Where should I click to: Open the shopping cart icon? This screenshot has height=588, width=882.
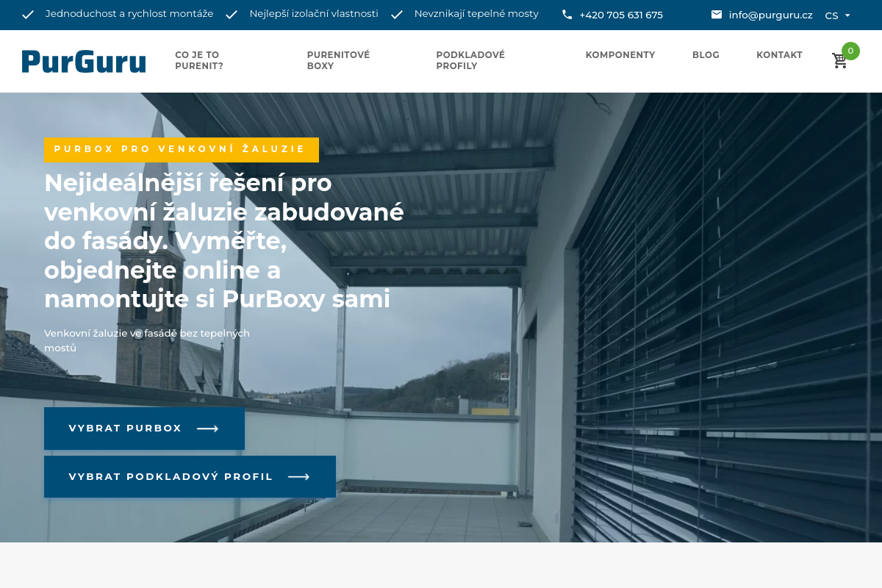pyautogui.click(x=839, y=61)
